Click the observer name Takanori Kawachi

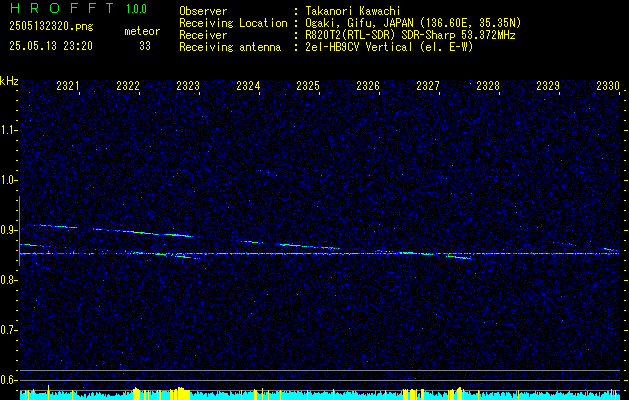click(352, 11)
